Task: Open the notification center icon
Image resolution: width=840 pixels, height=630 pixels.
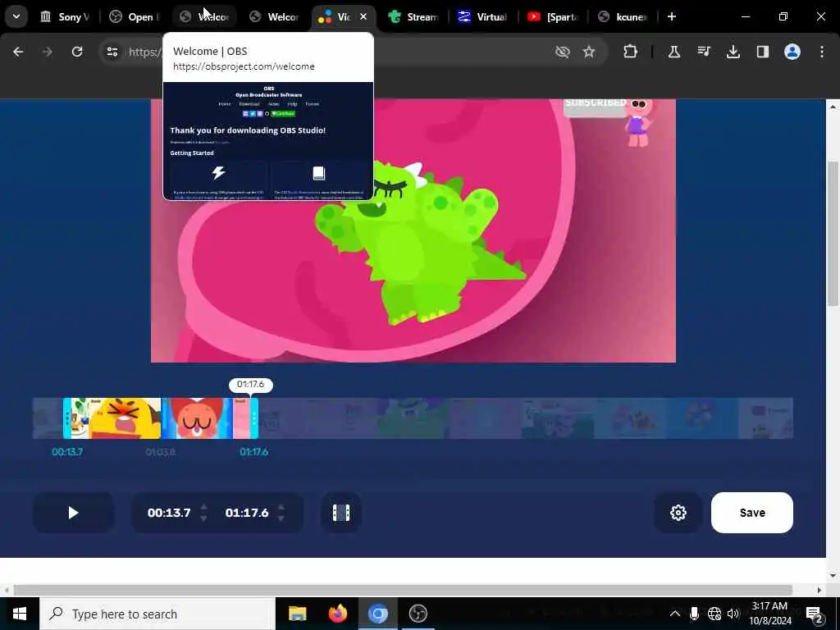Action: (x=814, y=614)
